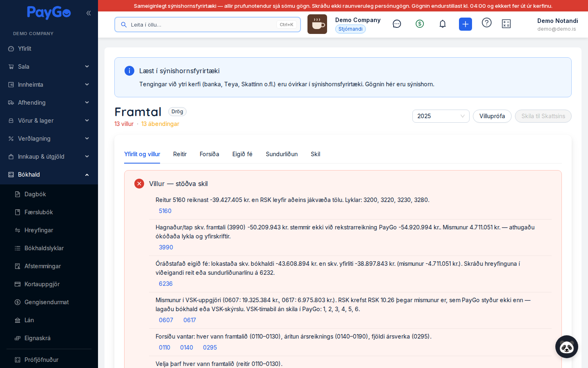Image resolution: width=588 pixels, height=368 pixels.
Task: Collapse the sidebar with the double-chevron icon
Action: (x=89, y=13)
